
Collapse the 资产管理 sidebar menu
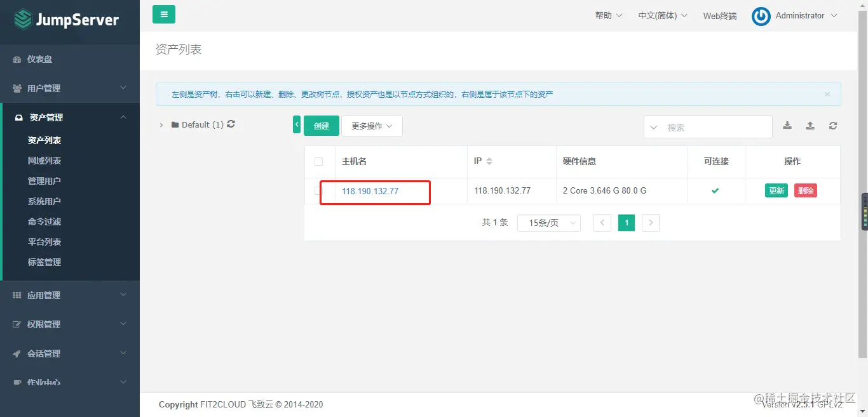70,117
